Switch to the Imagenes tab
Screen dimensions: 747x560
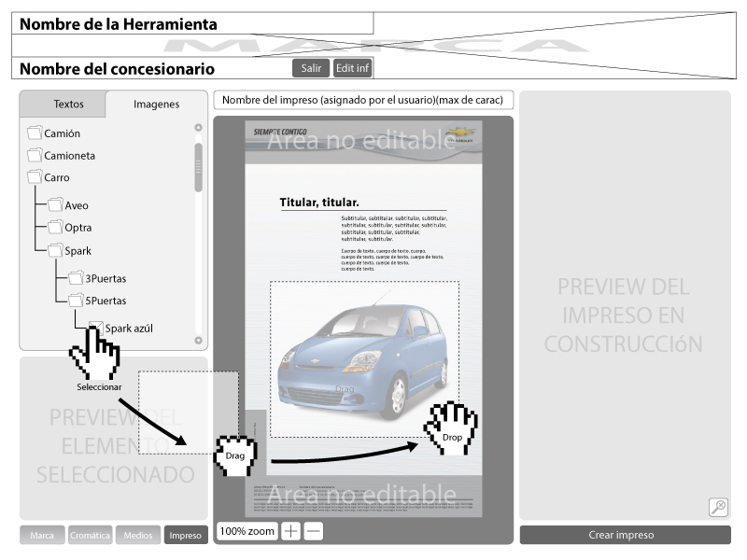tap(156, 104)
